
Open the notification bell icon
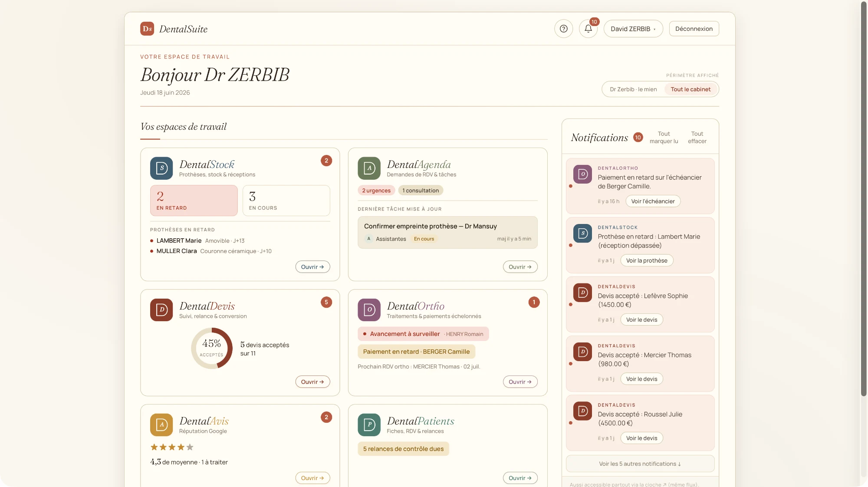tap(588, 29)
